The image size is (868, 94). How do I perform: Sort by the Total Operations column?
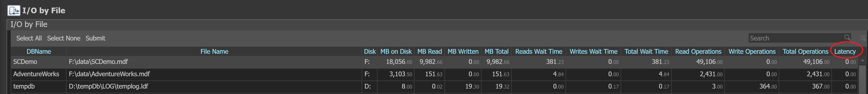(805, 51)
